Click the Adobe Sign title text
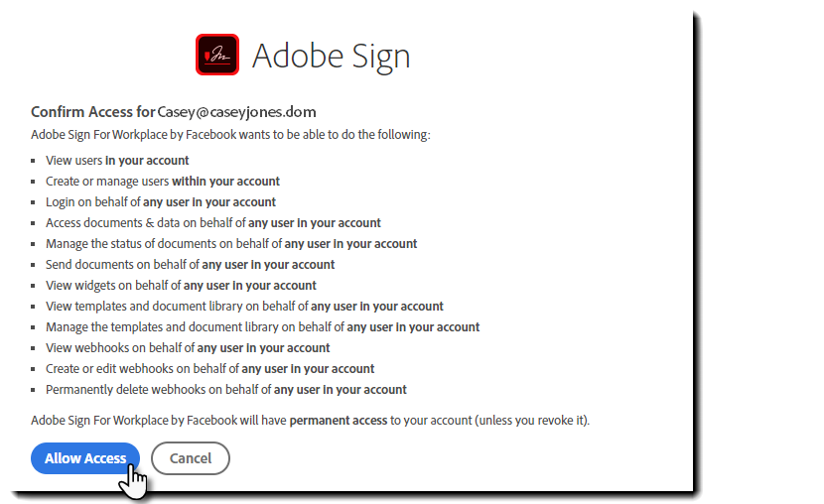 (x=331, y=56)
